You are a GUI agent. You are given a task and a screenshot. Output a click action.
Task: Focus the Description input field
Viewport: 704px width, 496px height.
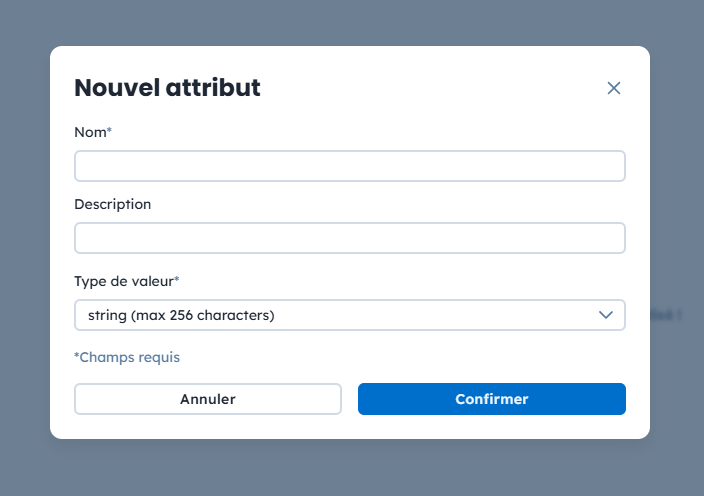pyautogui.click(x=350, y=238)
